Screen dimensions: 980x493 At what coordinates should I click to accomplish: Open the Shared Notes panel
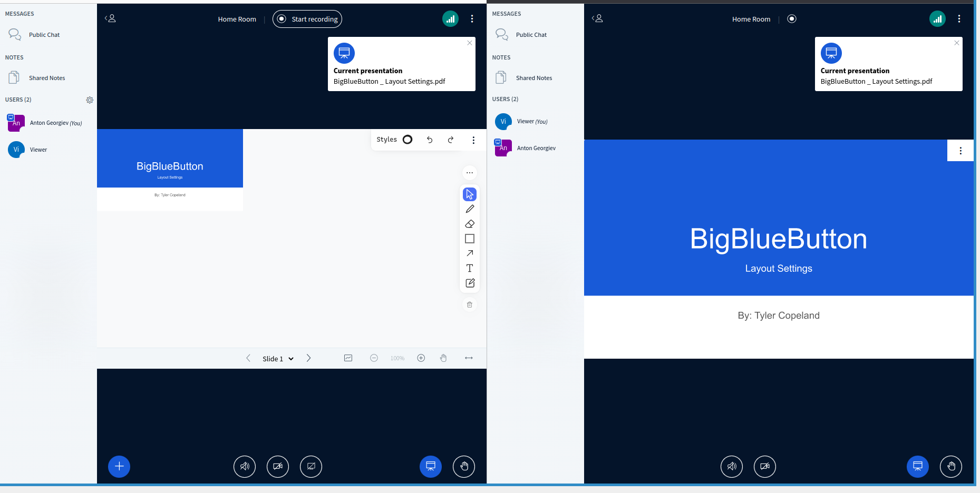[47, 77]
